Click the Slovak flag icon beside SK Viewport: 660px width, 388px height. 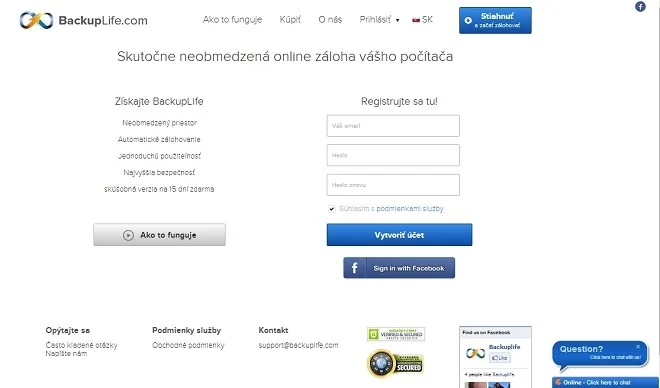point(416,20)
